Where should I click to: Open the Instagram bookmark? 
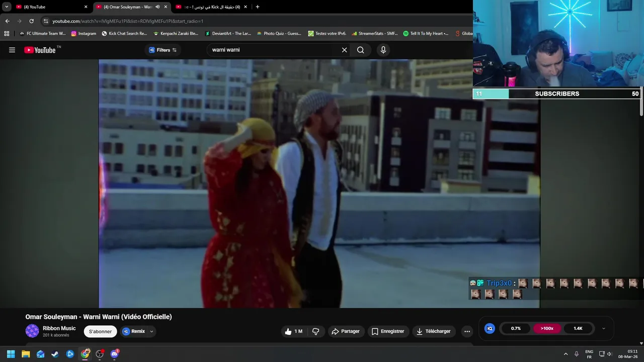[x=84, y=34]
